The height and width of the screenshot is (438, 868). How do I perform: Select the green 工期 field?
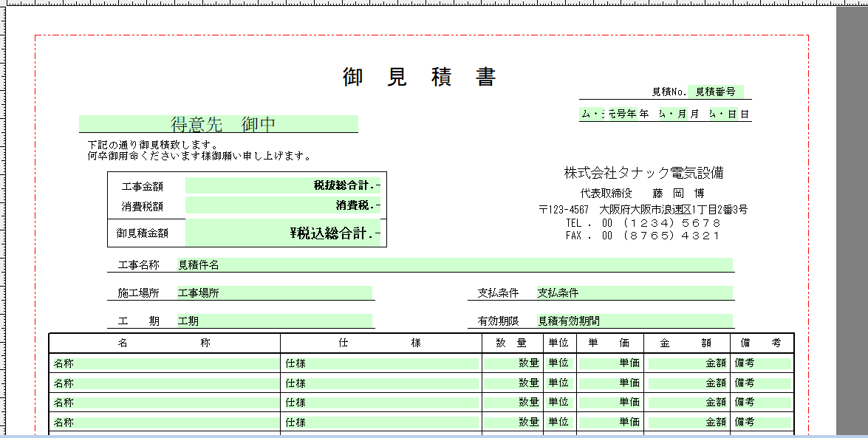[273, 321]
